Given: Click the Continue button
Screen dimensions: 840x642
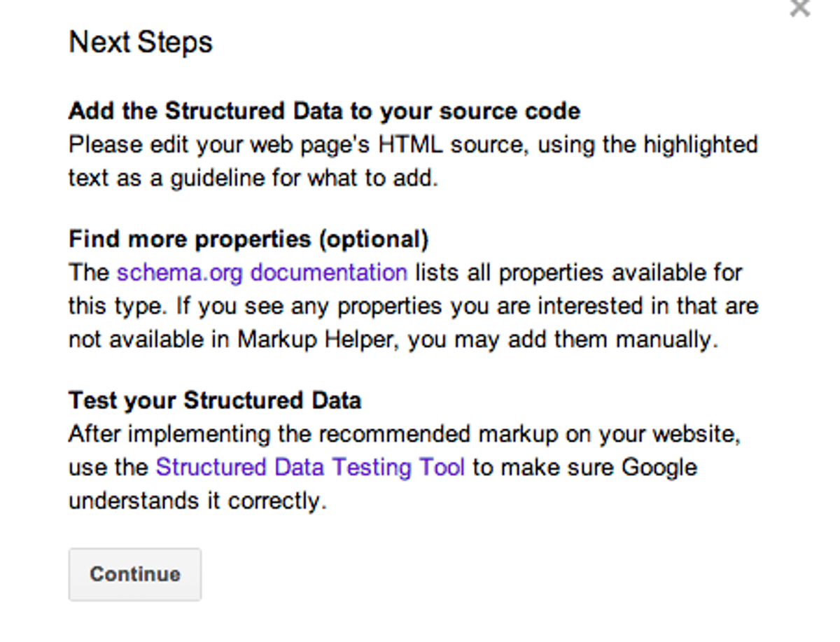Looking at the screenshot, I should tap(135, 575).
